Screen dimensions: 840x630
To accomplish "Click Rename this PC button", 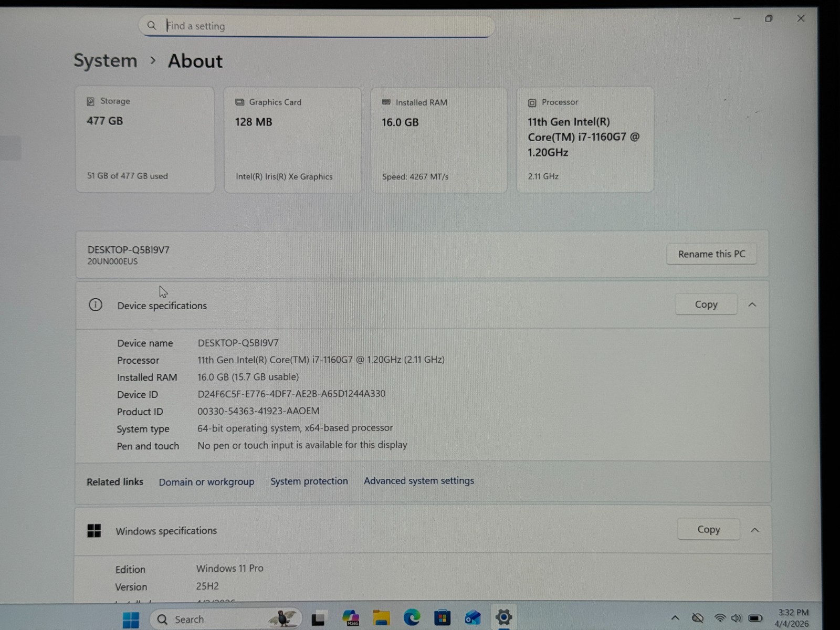I will pos(711,254).
